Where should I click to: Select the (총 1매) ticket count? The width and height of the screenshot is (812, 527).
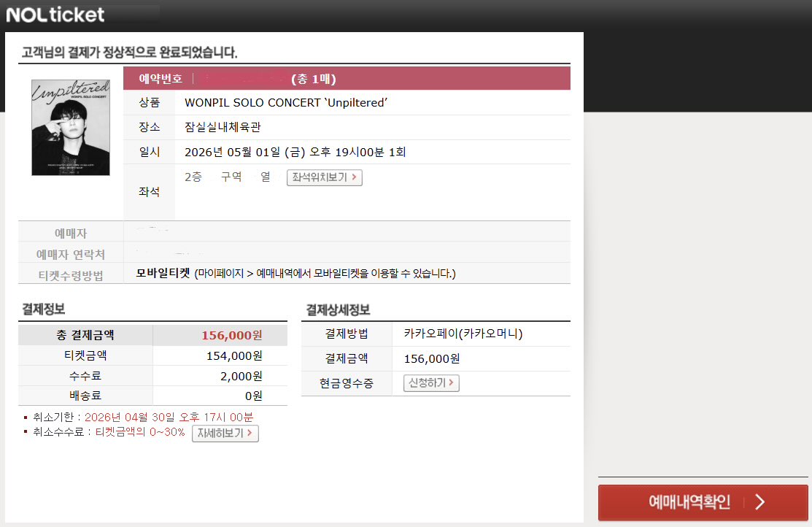pyautogui.click(x=313, y=79)
